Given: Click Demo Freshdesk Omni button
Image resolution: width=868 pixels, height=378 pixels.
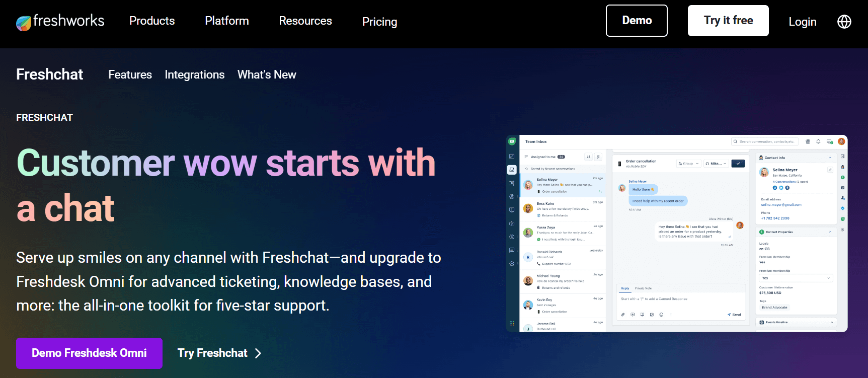Looking at the screenshot, I should click(89, 353).
